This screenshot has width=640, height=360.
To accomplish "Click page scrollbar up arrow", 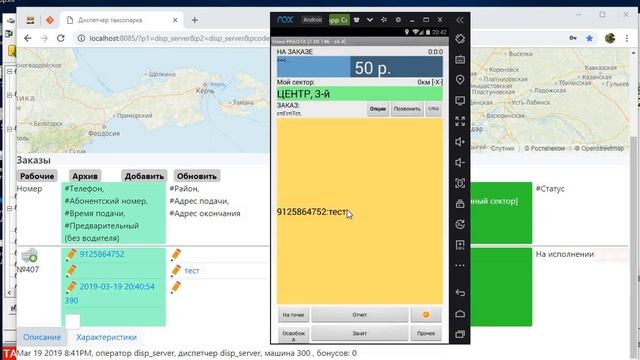I will [634, 53].
